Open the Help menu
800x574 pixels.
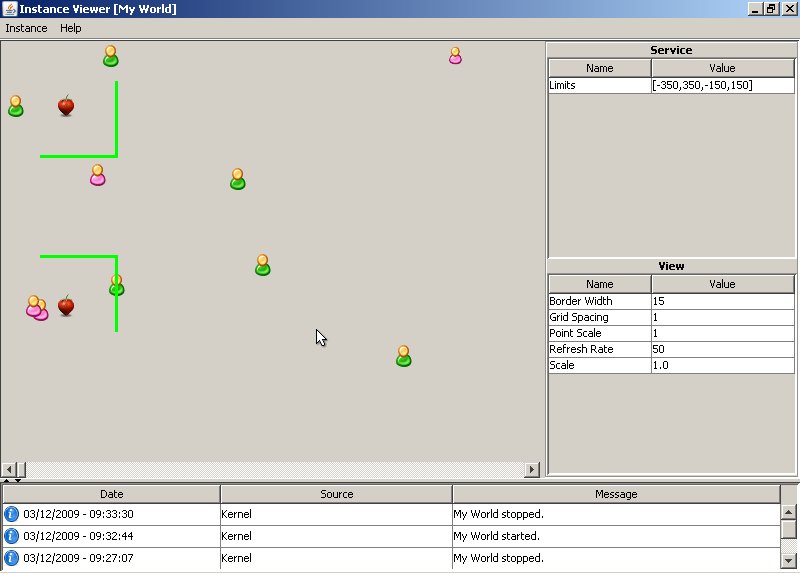(x=70, y=28)
